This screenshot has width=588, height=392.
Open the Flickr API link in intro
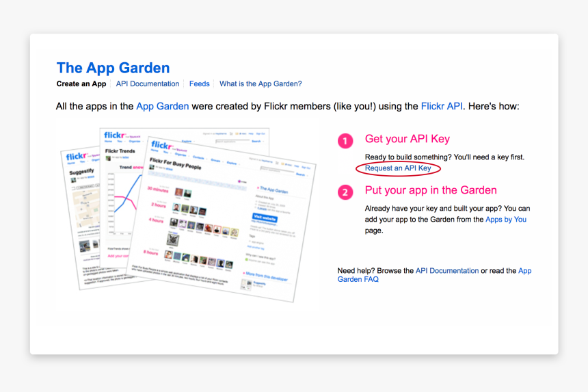(442, 107)
